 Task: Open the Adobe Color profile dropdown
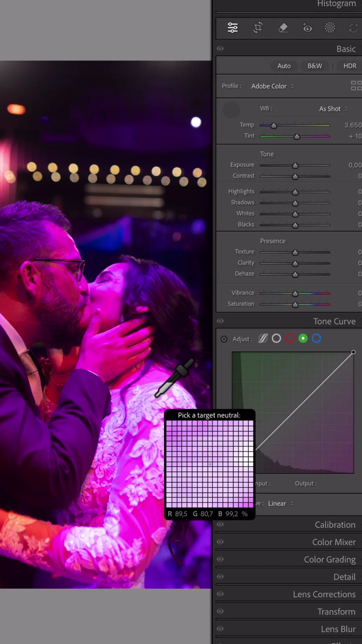pos(272,86)
